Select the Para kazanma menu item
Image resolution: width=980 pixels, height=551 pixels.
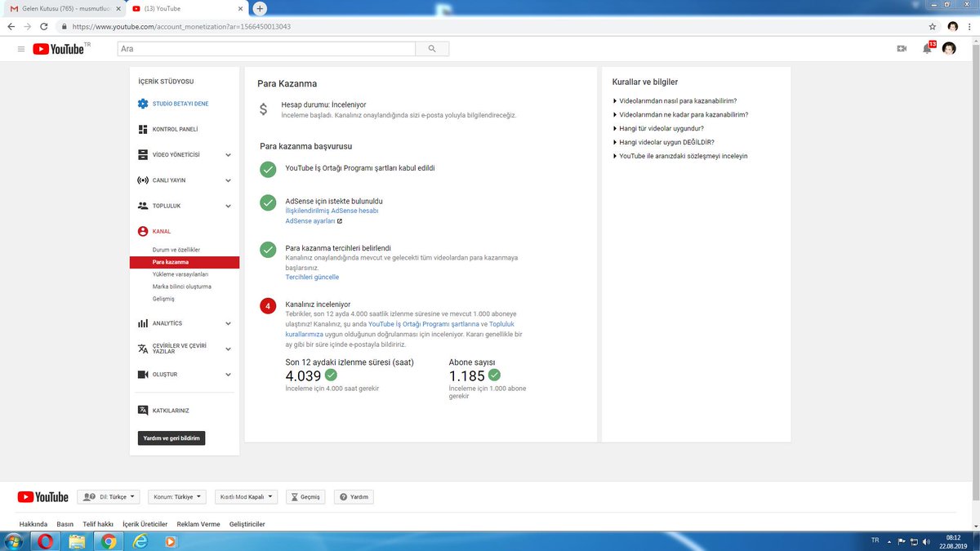pyautogui.click(x=185, y=262)
